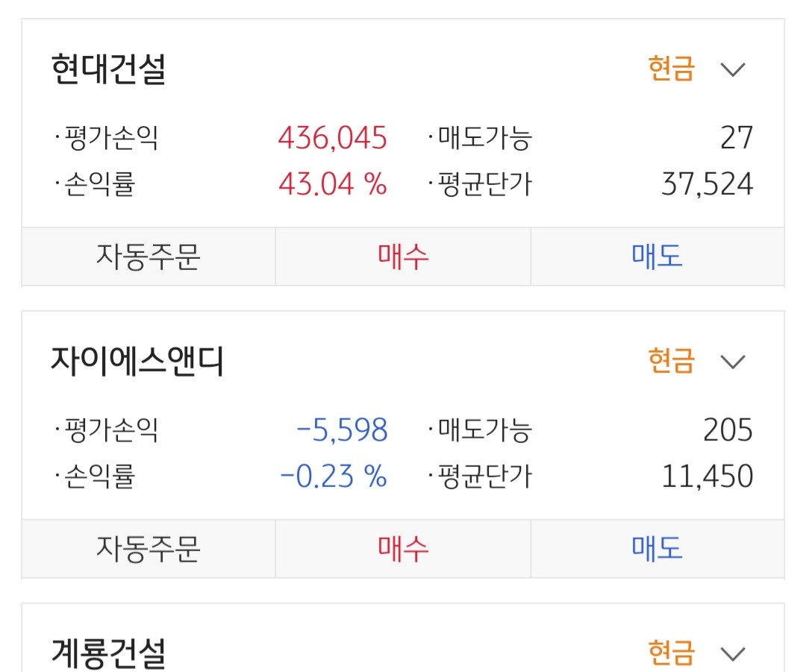This screenshot has width=806, height=672.
Task: Tap 매수 button for 자이에스앤디
Action: pos(403,549)
